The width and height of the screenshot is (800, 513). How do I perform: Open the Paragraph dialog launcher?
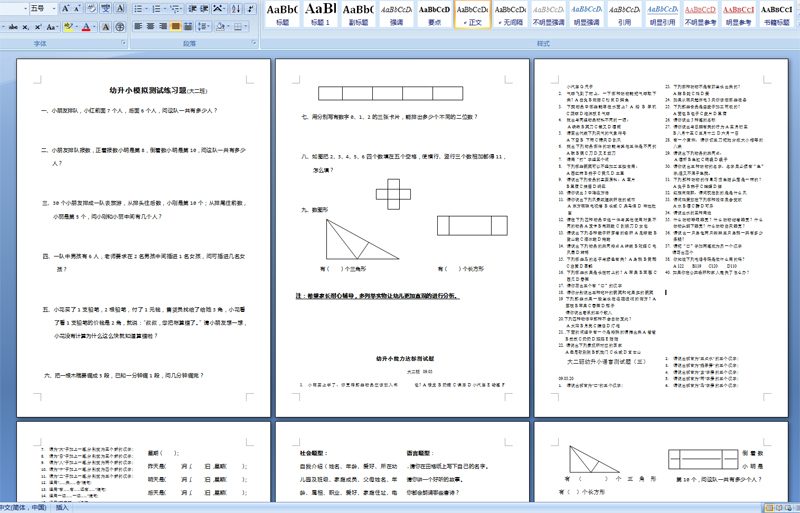254,43
